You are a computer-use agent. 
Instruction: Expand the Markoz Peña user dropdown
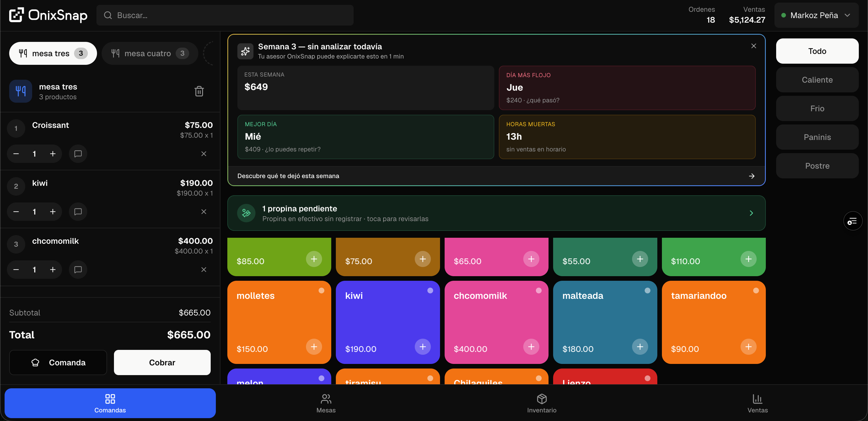click(x=816, y=15)
